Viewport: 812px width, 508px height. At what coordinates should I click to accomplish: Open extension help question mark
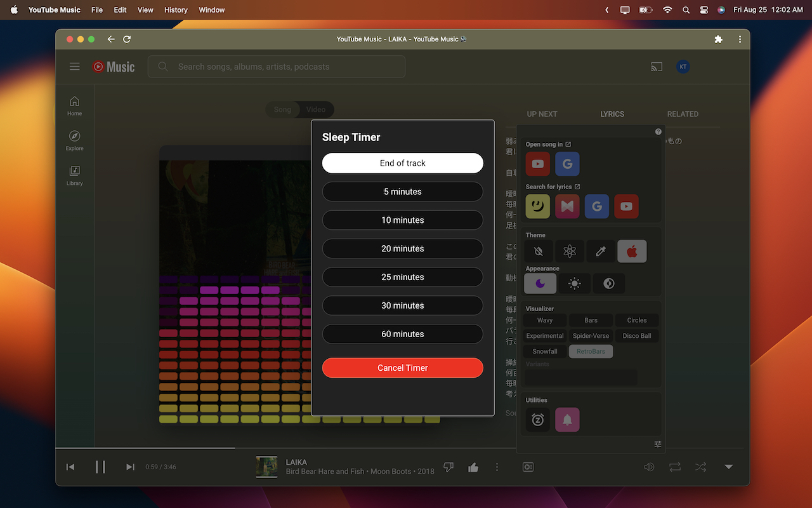(658, 132)
